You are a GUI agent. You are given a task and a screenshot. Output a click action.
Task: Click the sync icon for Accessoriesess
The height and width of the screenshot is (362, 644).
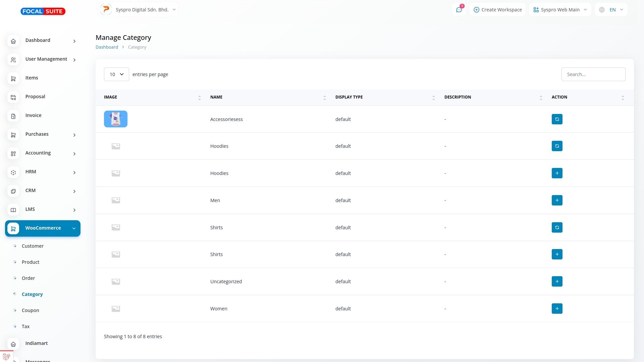coord(557,119)
